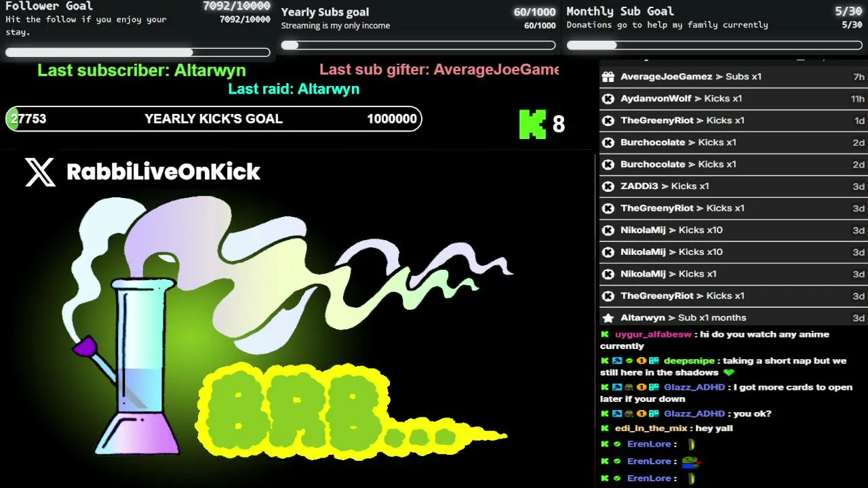Click orange 1 badge on Glazz_ADHD's 'you ok?' message

tap(641, 413)
